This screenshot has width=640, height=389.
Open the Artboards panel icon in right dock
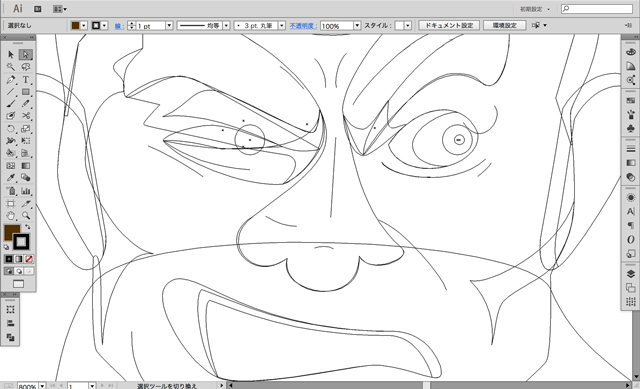[x=631, y=288]
